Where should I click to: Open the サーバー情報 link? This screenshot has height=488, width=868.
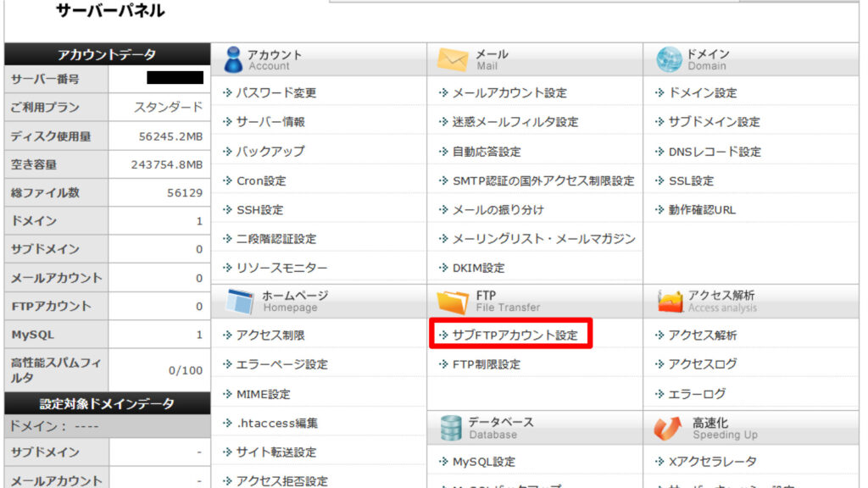tap(270, 122)
